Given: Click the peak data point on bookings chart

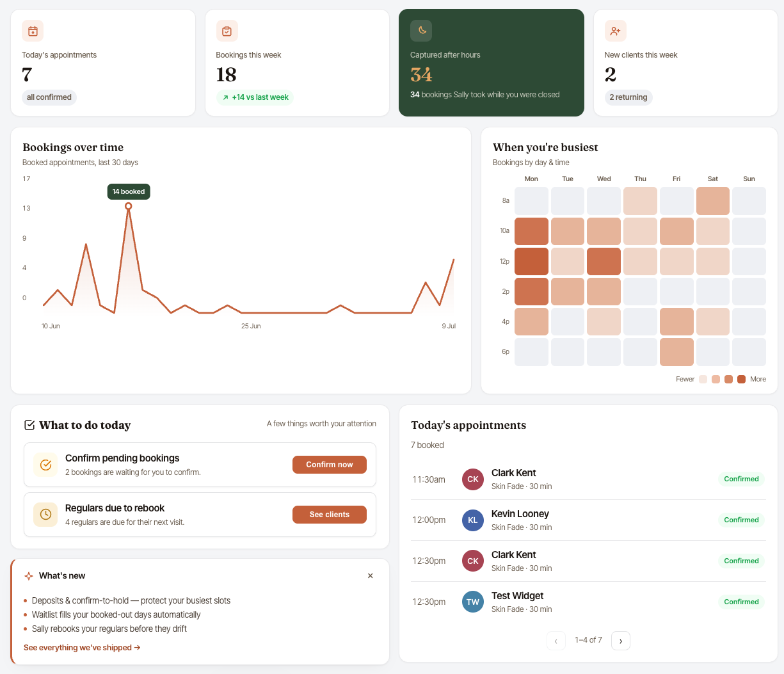Looking at the screenshot, I should 129,206.
